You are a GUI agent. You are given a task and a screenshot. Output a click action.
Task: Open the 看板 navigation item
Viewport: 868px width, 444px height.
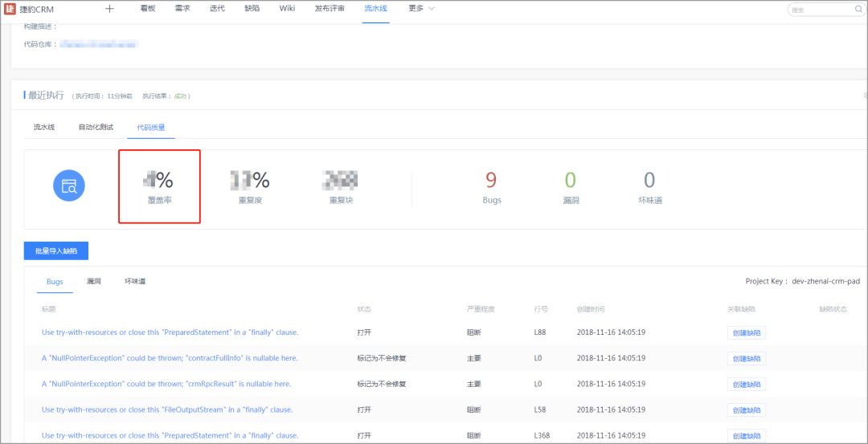coord(147,9)
